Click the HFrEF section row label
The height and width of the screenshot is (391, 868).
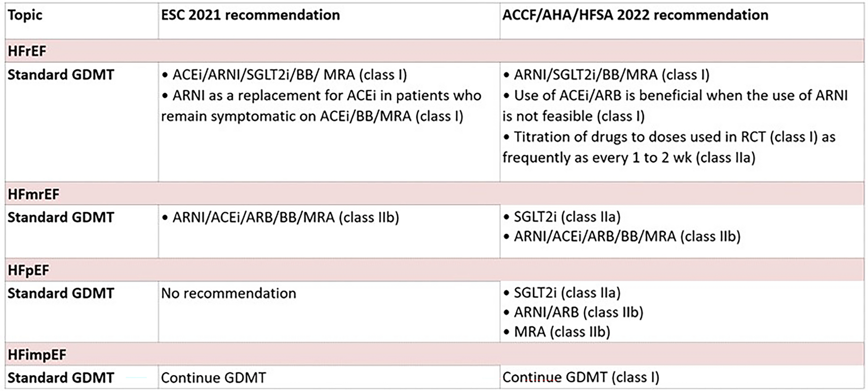point(27,51)
